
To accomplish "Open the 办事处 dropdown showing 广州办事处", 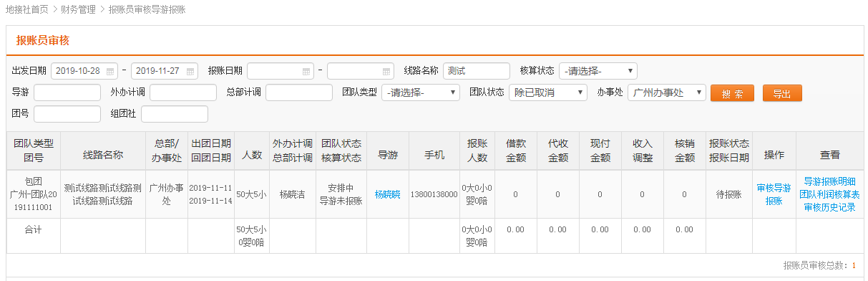I will coord(667,92).
